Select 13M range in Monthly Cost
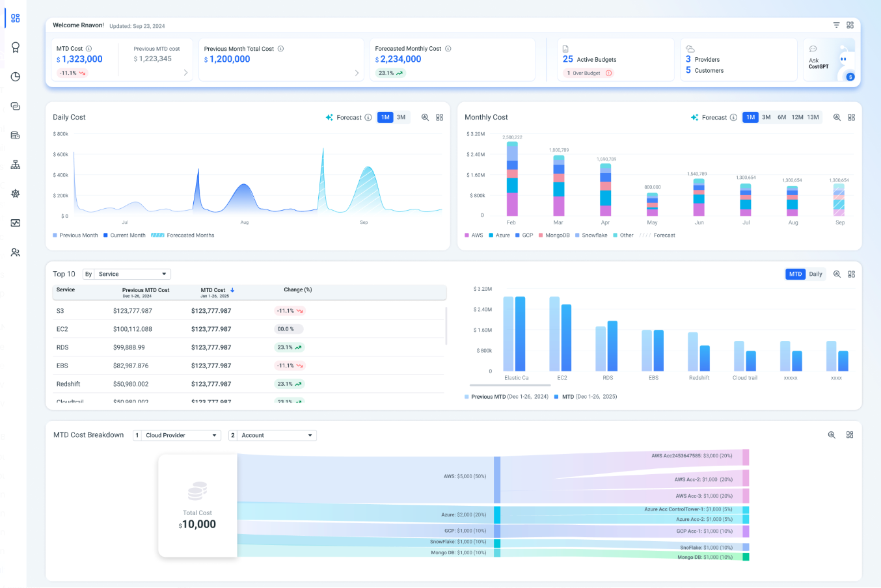Image resolution: width=881 pixels, height=588 pixels. point(813,118)
